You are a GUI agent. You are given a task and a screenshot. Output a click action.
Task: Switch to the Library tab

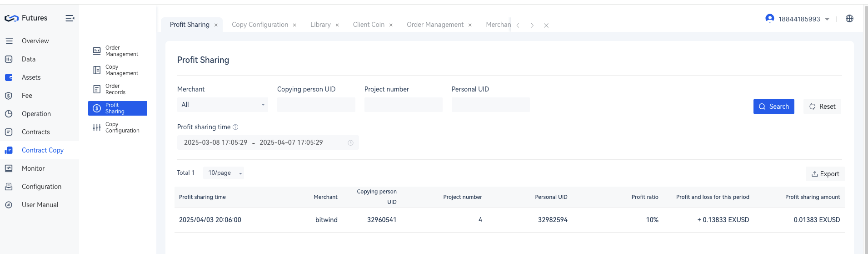(320, 25)
